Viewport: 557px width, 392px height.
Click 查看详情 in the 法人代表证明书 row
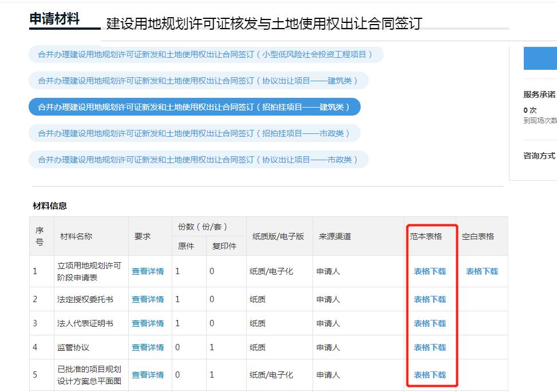pyautogui.click(x=148, y=323)
